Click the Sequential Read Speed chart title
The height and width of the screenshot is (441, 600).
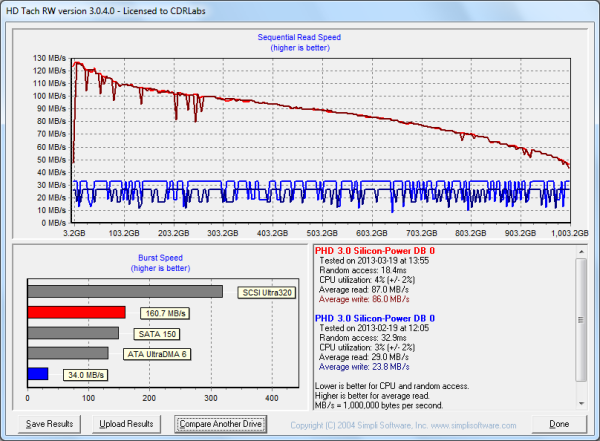pos(301,37)
